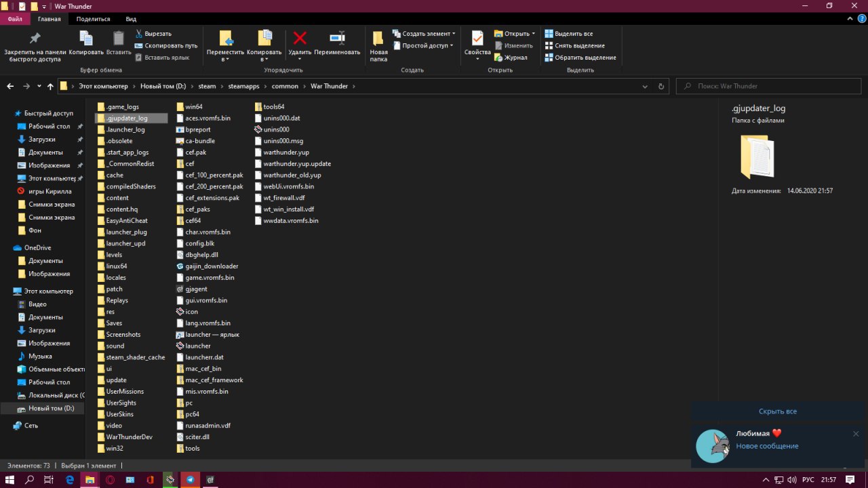Click Copy path (Скопировать путь)
The image size is (868, 488).
point(166,45)
